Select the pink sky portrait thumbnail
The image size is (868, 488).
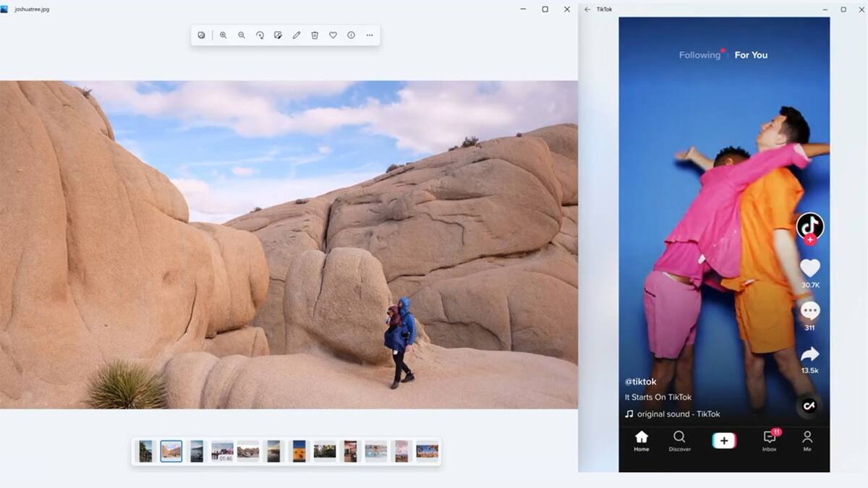pos(401,451)
